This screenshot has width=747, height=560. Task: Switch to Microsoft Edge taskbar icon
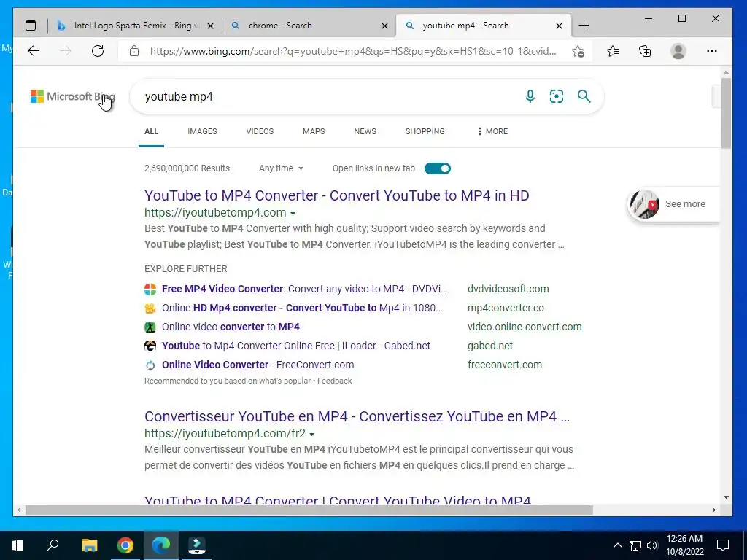point(161,545)
